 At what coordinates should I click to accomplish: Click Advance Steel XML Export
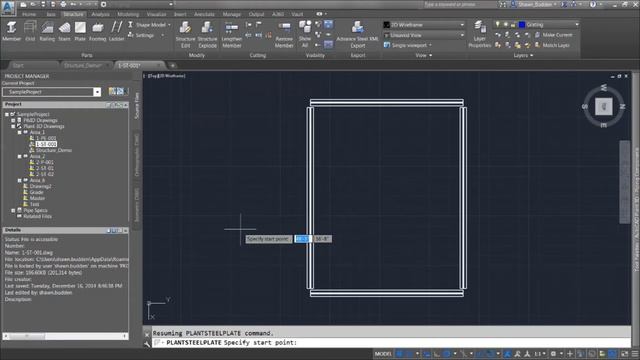click(x=357, y=35)
